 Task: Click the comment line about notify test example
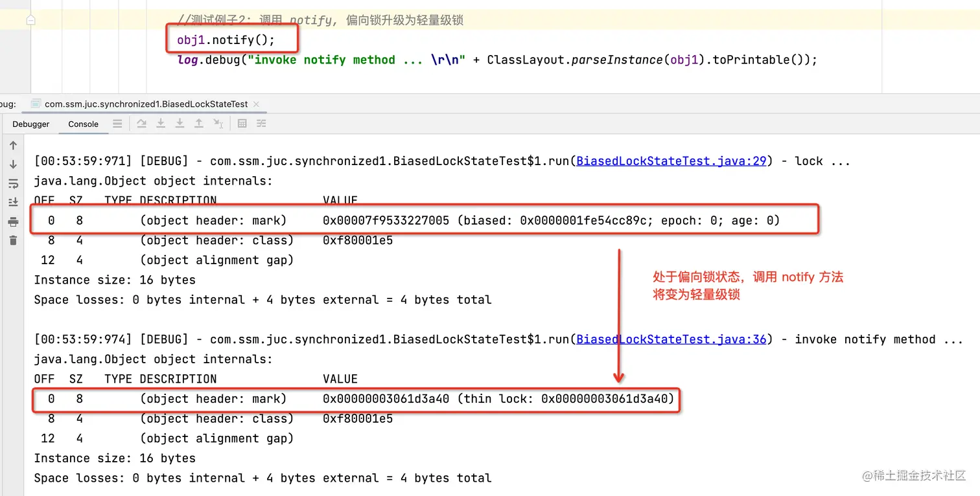click(x=320, y=20)
